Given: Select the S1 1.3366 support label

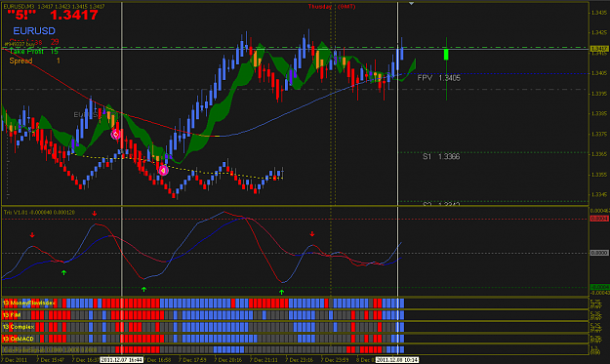Looking at the screenshot, I should (441, 157).
